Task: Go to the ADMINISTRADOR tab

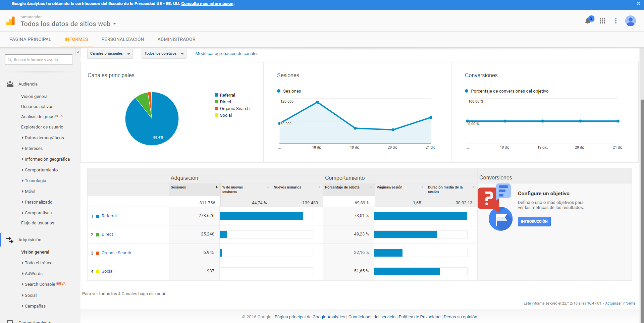Action: pos(176,39)
